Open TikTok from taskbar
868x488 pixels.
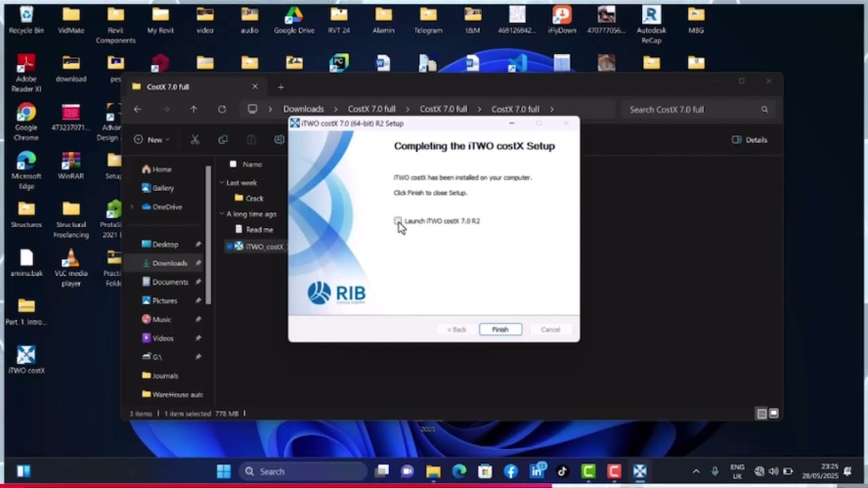[562, 471]
